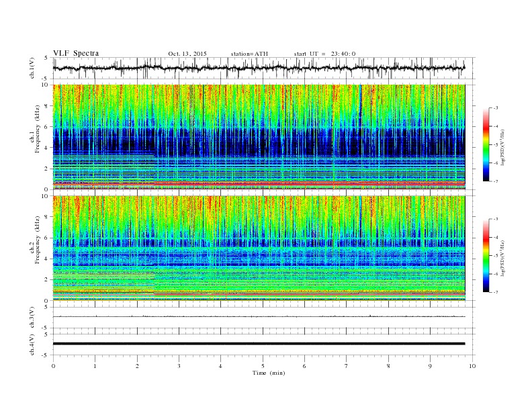Select the "Oct. 13, 2015" date text

187,54
